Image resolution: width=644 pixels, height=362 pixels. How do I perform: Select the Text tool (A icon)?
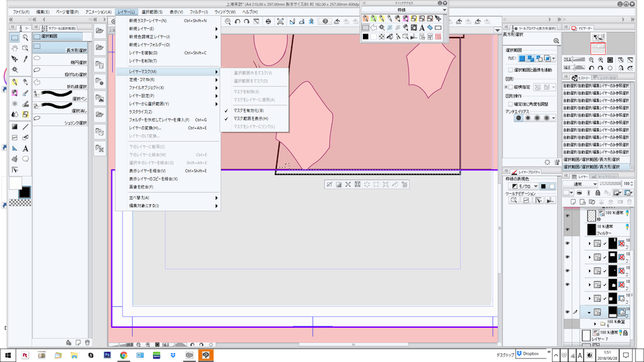[x=25, y=148]
